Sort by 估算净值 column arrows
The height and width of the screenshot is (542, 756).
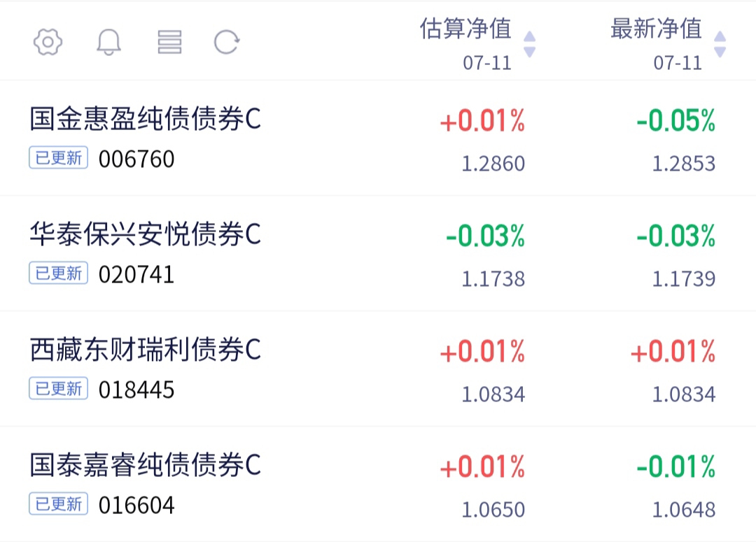[529, 44]
